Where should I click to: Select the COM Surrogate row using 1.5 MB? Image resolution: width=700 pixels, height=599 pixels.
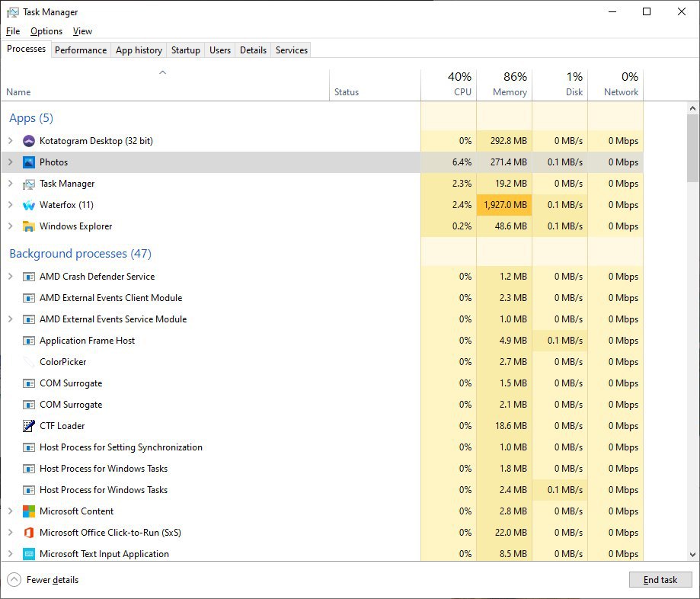322,383
